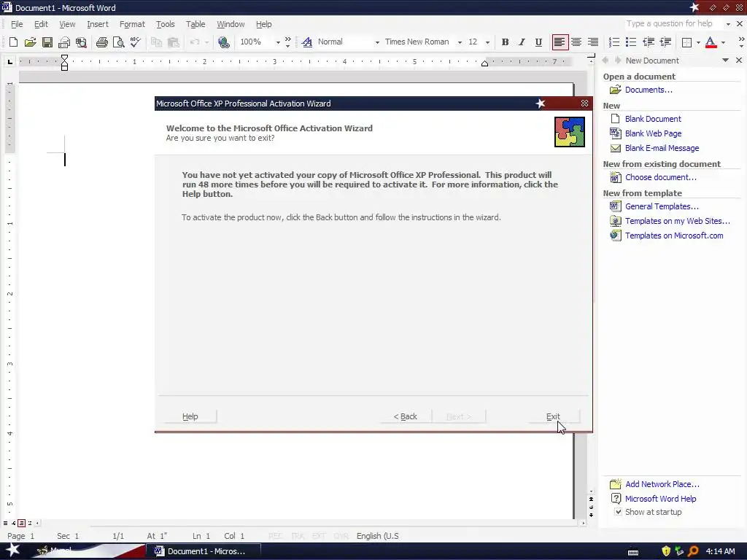Toggle bulleted list formatting

click(631, 42)
